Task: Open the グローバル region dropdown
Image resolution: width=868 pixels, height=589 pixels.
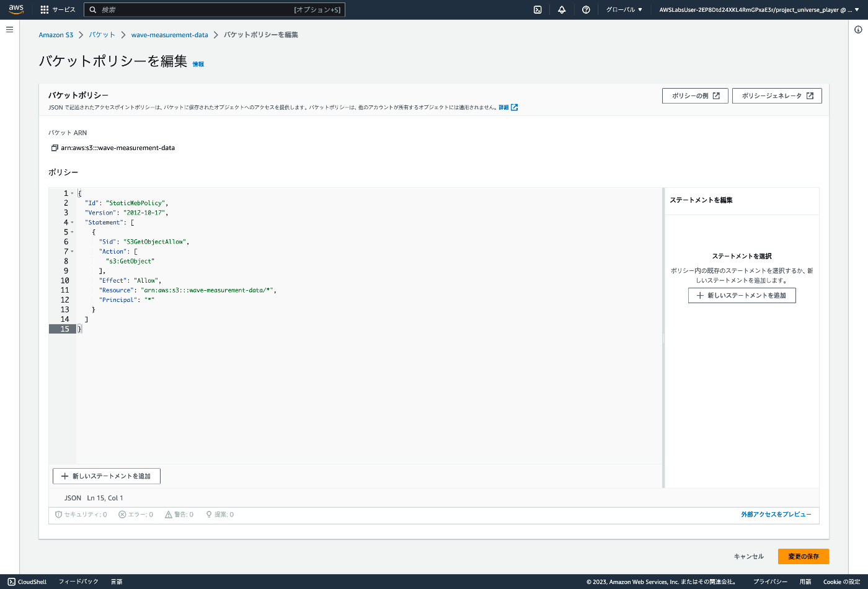Action: tap(624, 10)
